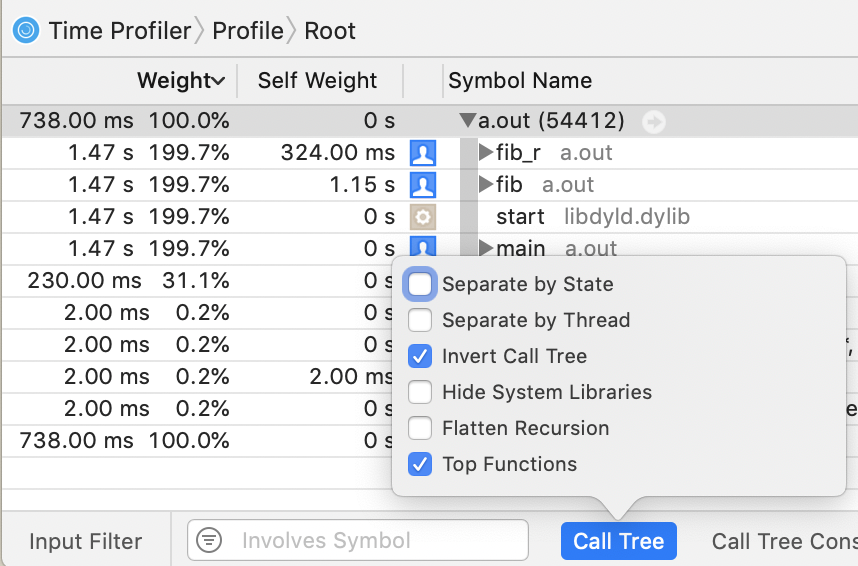Expand the main symbol row
Image resolution: width=858 pixels, height=566 pixels.
click(486, 248)
